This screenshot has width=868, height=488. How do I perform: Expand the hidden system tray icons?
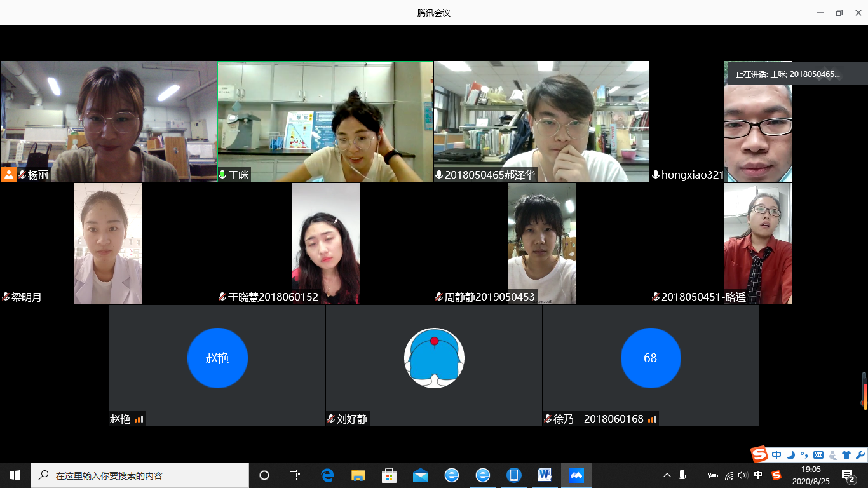(667, 475)
